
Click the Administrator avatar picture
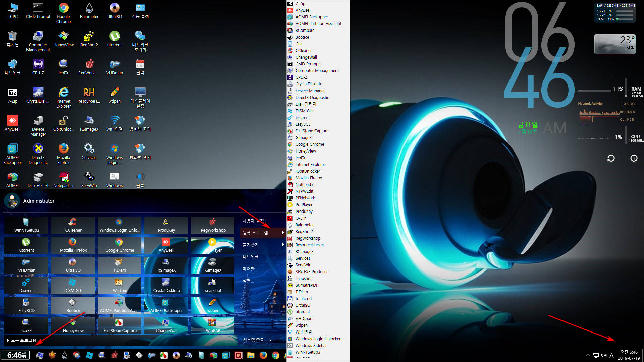click(12, 201)
